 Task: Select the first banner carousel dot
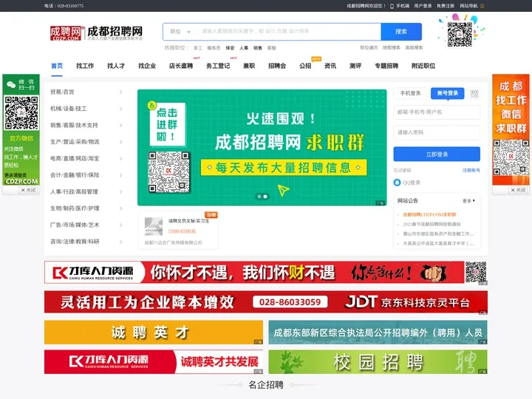(259, 197)
